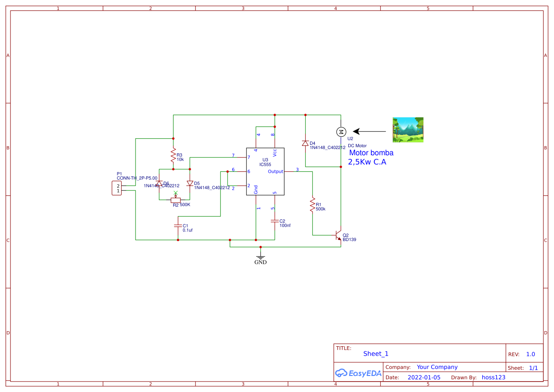Click the 'Output' pin label on U3
Screen dimensions: 554x392
click(276, 171)
